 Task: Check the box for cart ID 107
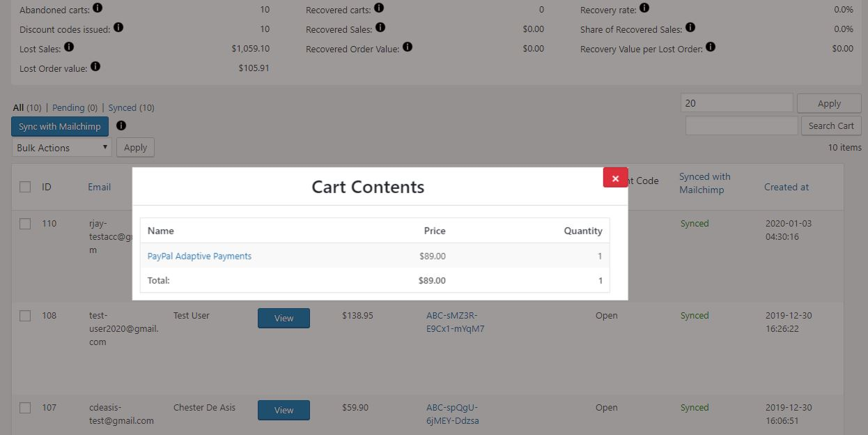tap(25, 408)
